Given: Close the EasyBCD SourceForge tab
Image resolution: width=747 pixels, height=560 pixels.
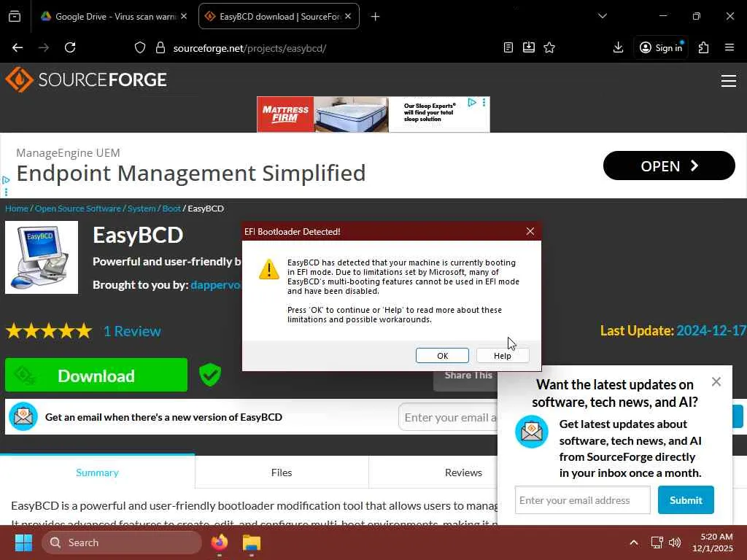Looking at the screenshot, I should (x=348, y=17).
